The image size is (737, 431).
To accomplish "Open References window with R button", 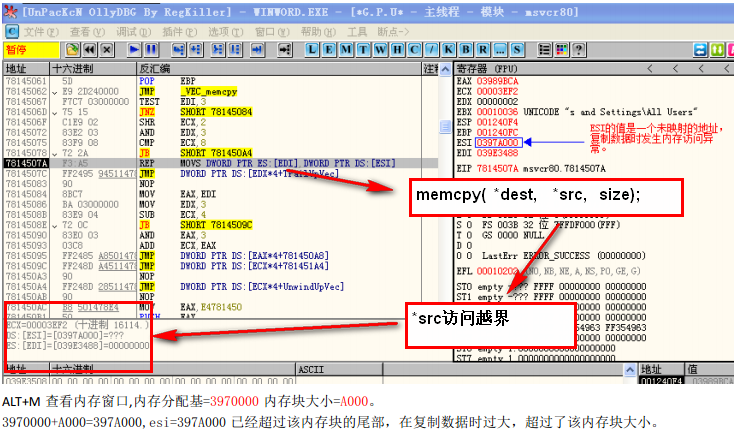I will click(x=483, y=50).
